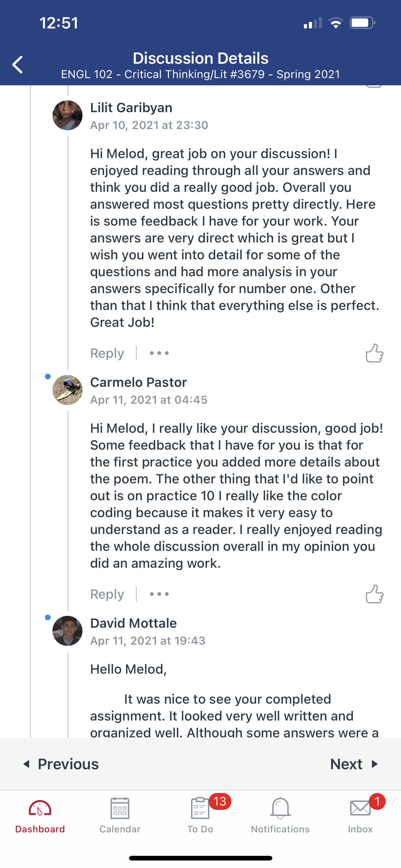Image resolution: width=401 pixels, height=868 pixels.
Task: Tap the red 13 badge on To Do
Action: 220,801
